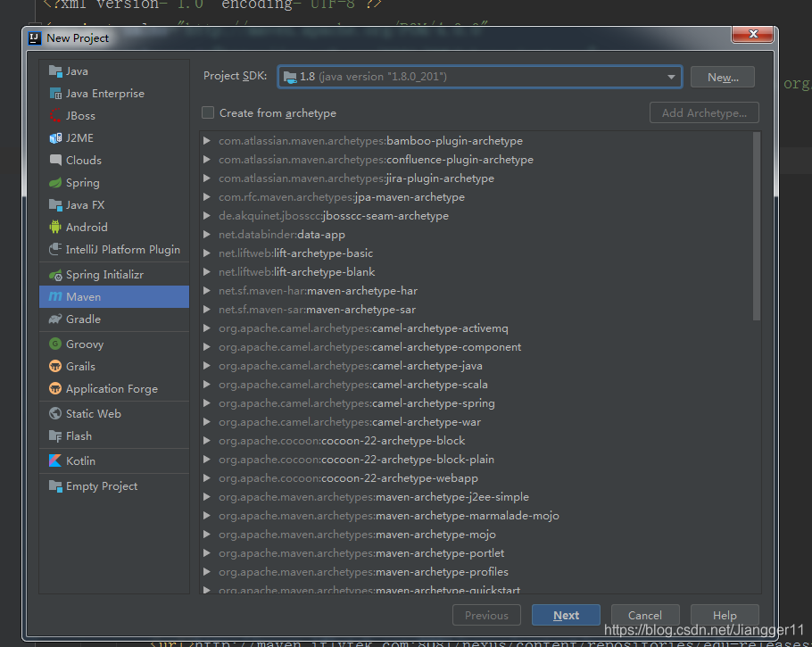This screenshot has height=647, width=812.
Task: Expand camel-archetype-activemq node
Action: [x=207, y=328]
